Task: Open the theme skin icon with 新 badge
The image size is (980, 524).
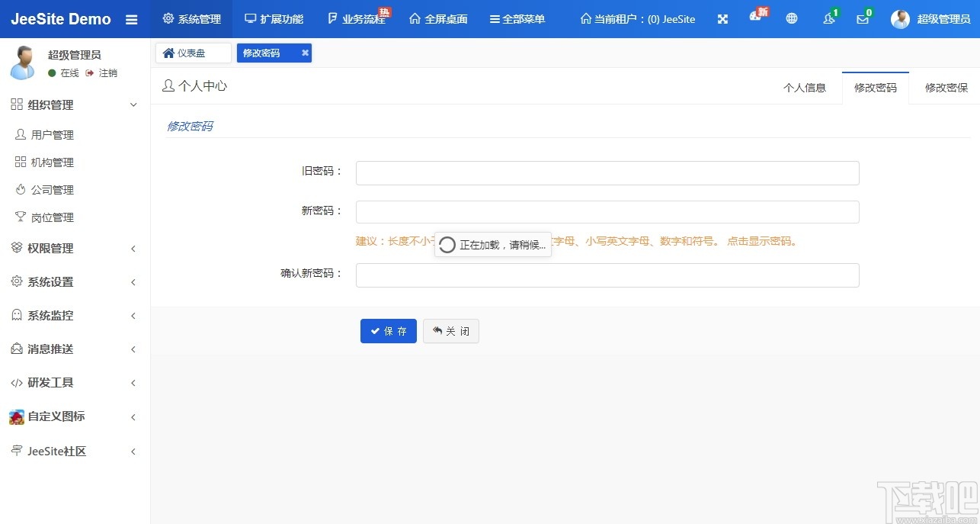Action: (756, 19)
